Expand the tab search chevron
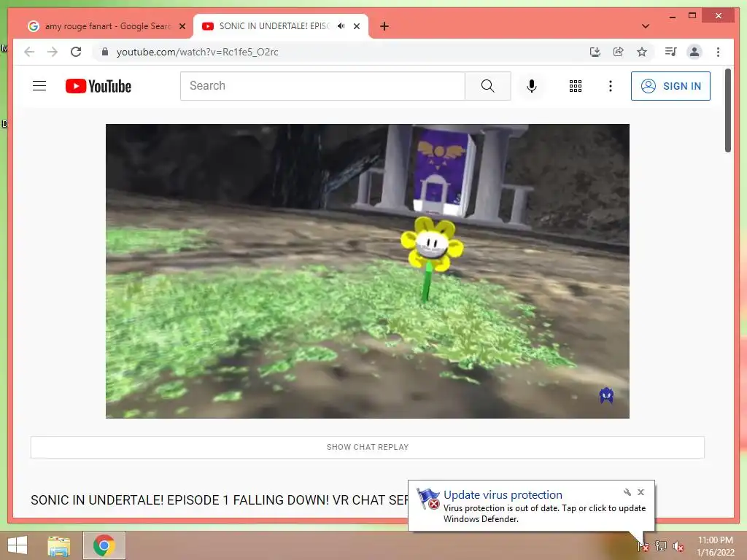The width and height of the screenshot is (747, 560). point(646,26)
